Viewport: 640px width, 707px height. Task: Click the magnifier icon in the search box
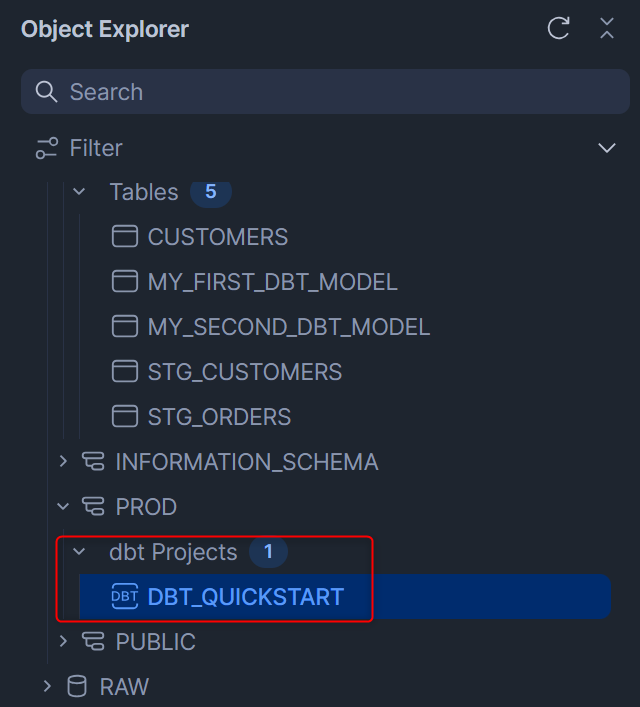(x=46, y=92)
